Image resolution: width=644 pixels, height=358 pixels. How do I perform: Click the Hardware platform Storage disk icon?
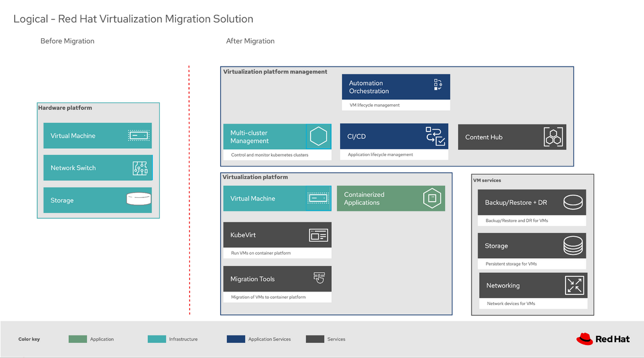139,200
